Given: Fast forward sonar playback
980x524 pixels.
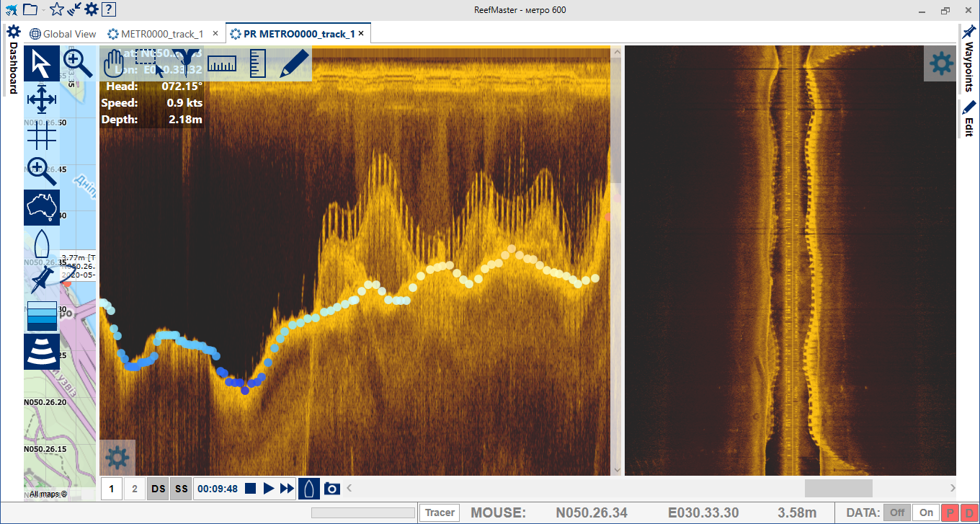Looking at the screenshot, I should click(x=287, y=489).
